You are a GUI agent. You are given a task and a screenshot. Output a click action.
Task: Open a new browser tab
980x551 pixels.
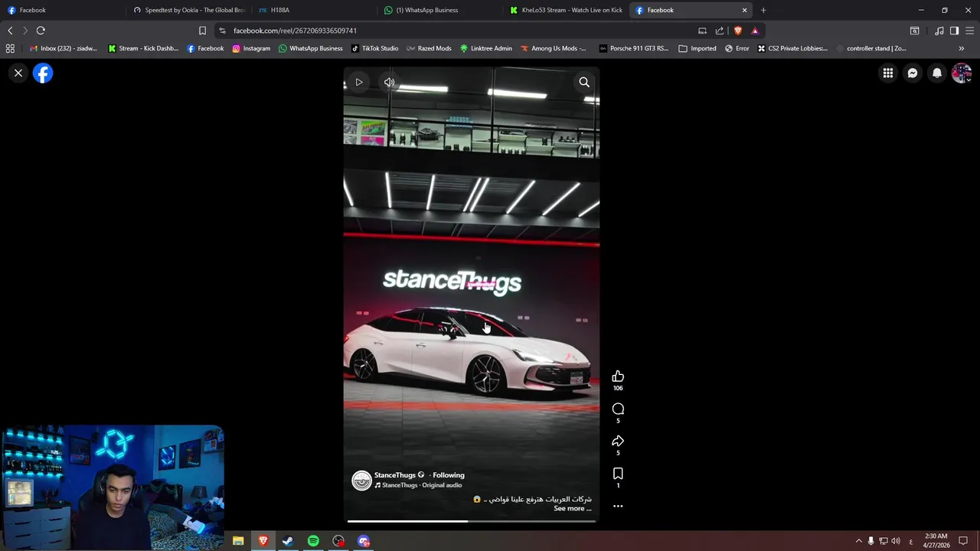point(763,10)
